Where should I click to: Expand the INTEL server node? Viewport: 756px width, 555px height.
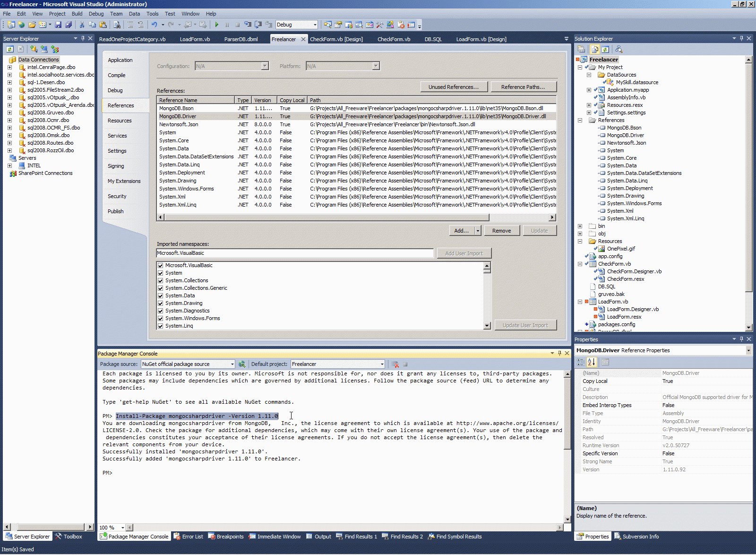9,165
